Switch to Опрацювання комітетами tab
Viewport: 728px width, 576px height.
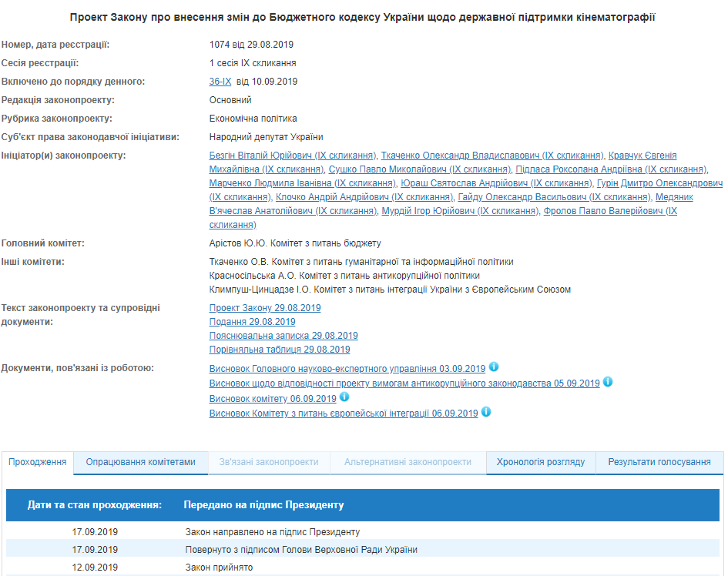140,462
